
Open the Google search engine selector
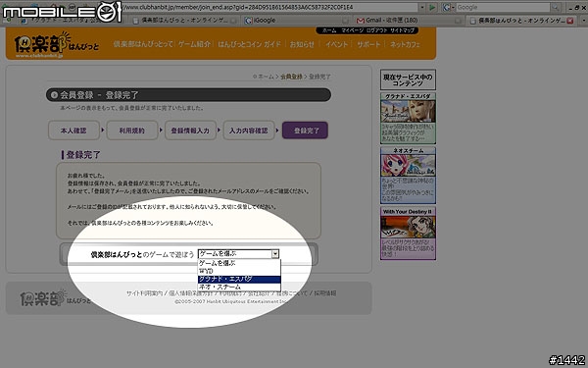pos(448,7)
